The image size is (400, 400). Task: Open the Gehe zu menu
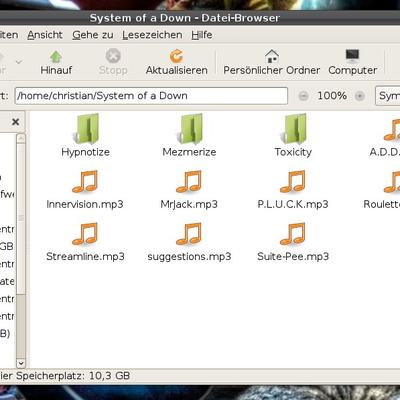[x=93, y=35]
